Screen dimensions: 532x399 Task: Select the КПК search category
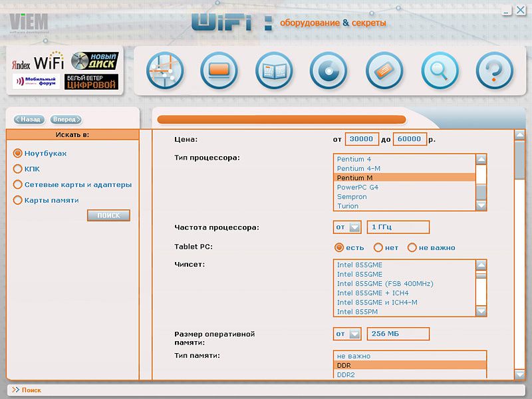18,169
